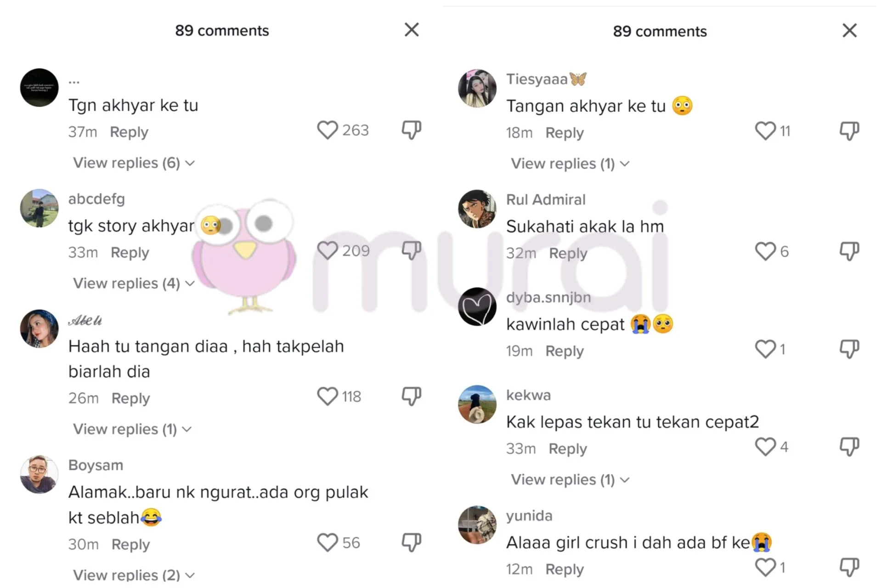Toggle heart on comment with 118 likes
This screenshot has width=882, height=588.
pyautogui.click(x=327, y=396)
